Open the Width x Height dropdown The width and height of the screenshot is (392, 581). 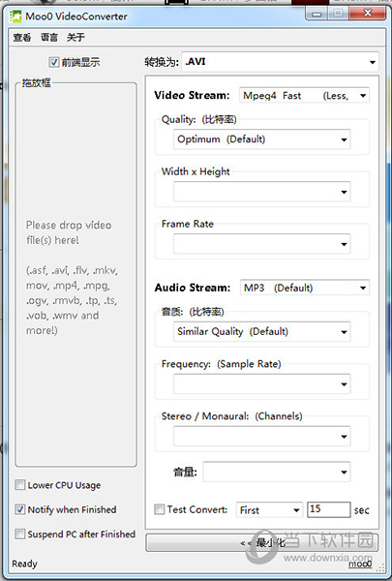[x=262, y=192]
